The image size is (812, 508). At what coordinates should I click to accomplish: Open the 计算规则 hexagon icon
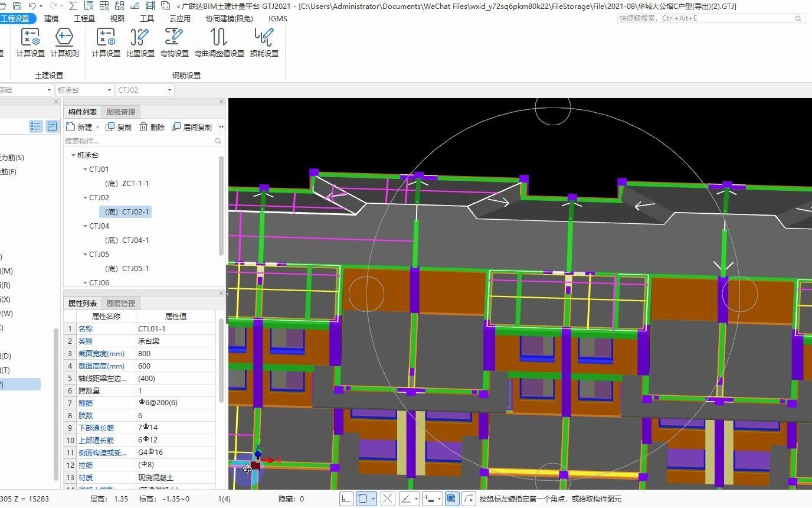pos(64,37)
